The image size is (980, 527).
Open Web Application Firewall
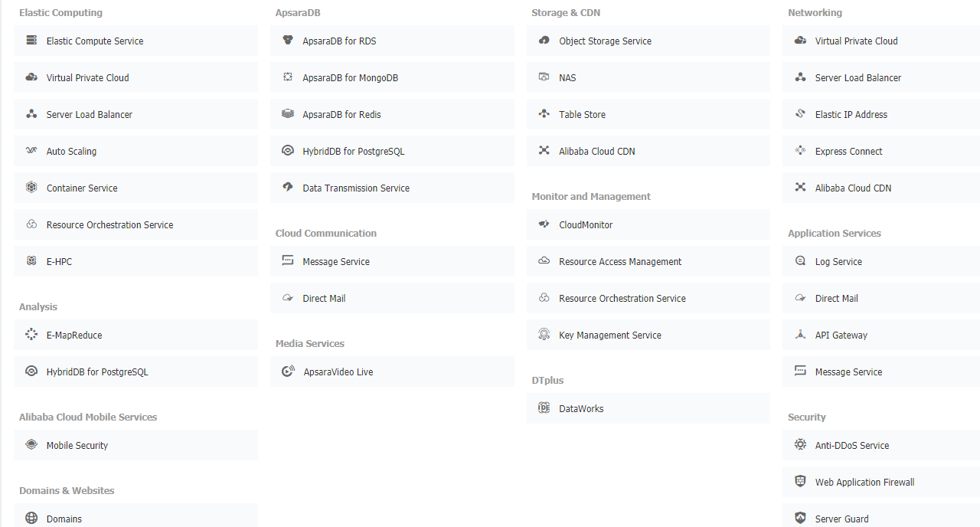[881, 482]
